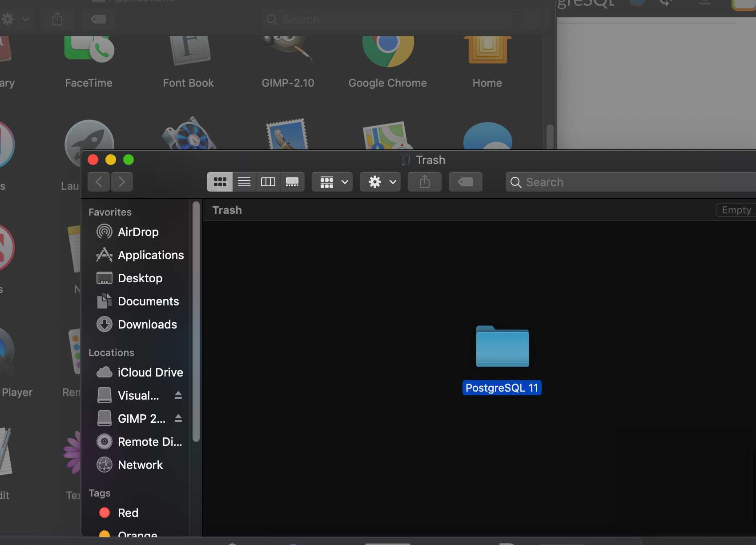The height and width of the screenshot is (545, 756).
Task: Switch Trash window to icon view
Action: coord(220,182)
